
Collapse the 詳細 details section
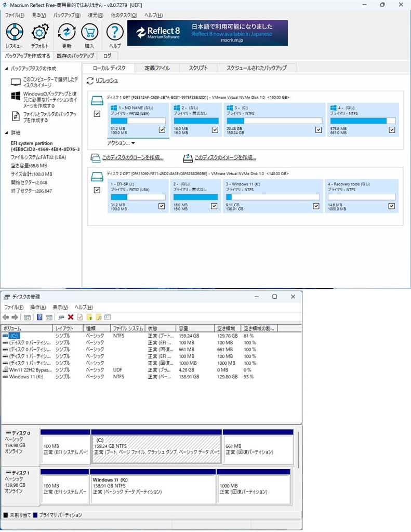(6, 133)
